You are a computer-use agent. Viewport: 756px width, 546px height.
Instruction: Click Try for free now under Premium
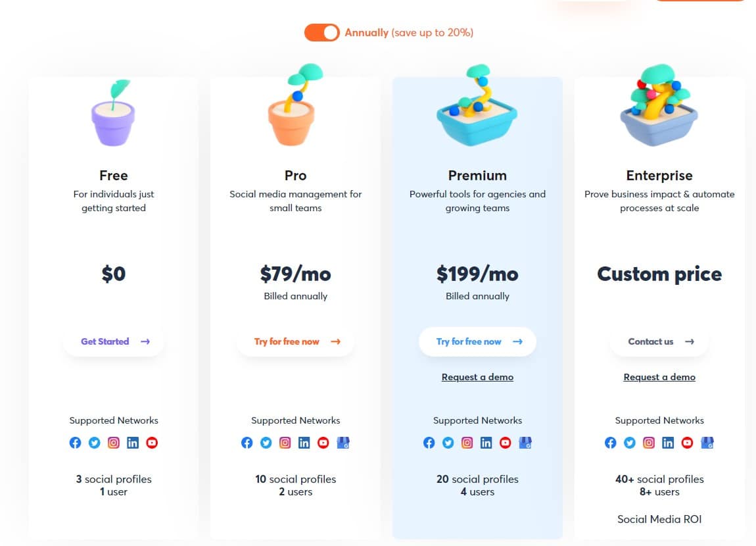coord(477,341)
